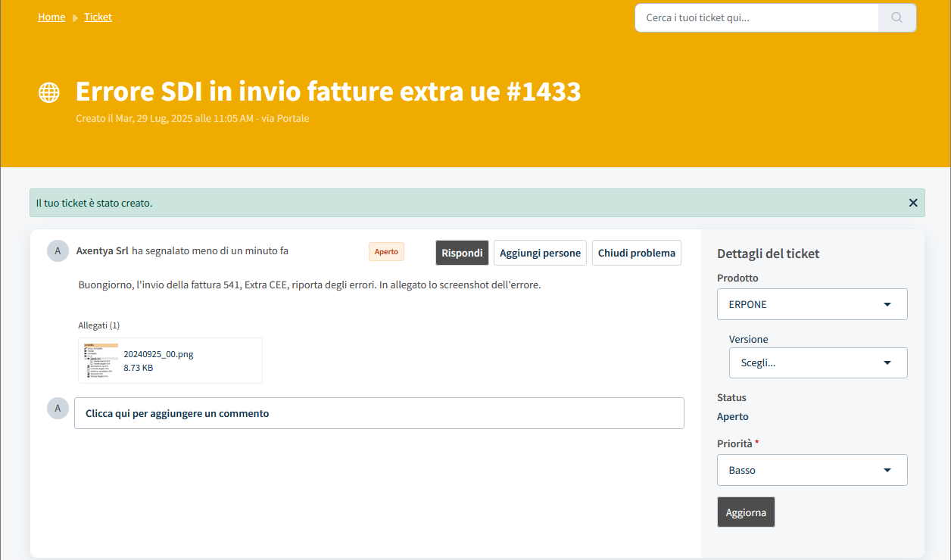Image resolution: width=951 pixels, height=560 pixels.
Task: Click the attachment filename 20240925_00.png
Action: click(158, 353)
